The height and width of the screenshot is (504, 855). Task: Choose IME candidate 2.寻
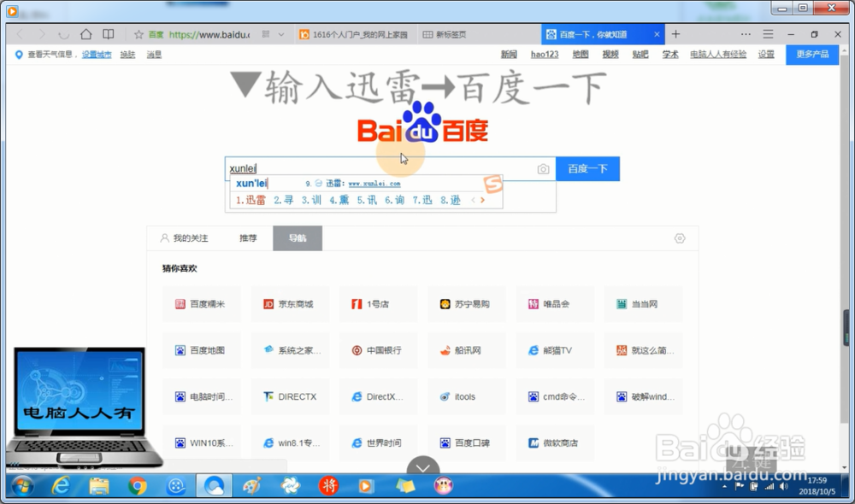click(x=284, y=200)
